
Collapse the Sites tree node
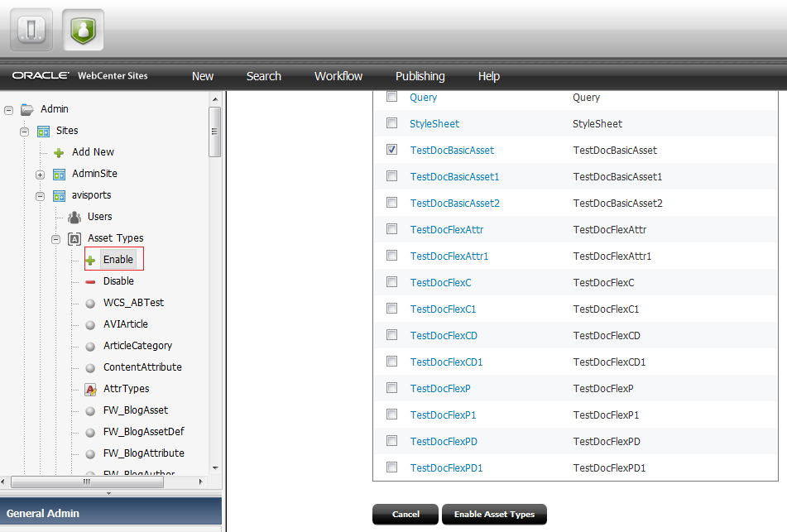pos(24,132)
